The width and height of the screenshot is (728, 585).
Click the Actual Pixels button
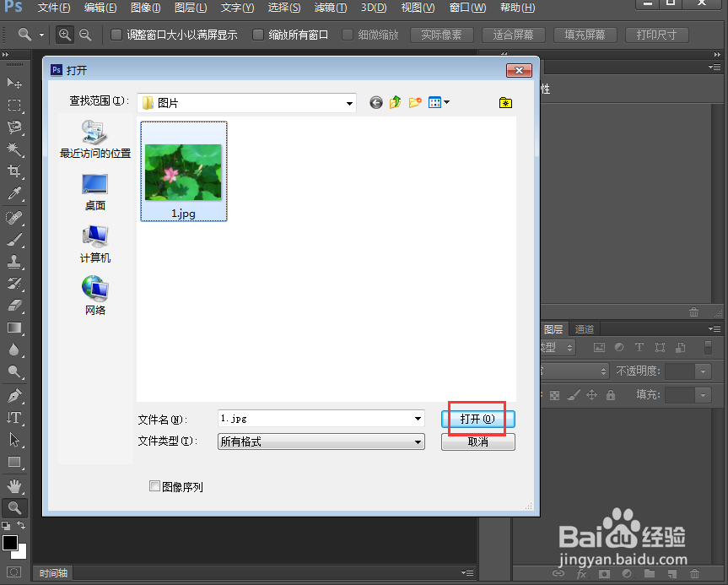pyautogui.click(x=441, y=35)
